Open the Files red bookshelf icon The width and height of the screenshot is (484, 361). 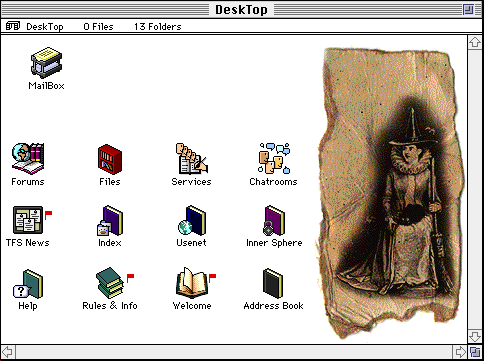110,159
